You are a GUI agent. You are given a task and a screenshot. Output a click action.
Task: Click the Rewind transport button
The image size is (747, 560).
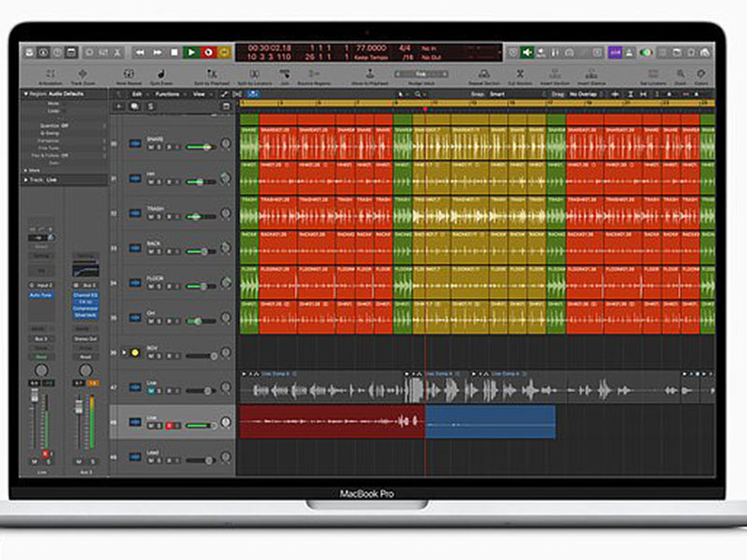click(140, 52)
